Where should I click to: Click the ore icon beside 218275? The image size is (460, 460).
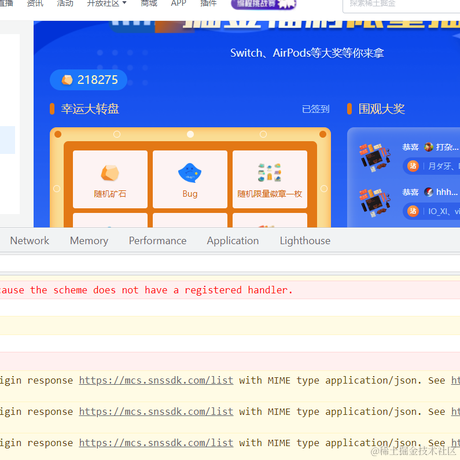click(x=67, y=80)
